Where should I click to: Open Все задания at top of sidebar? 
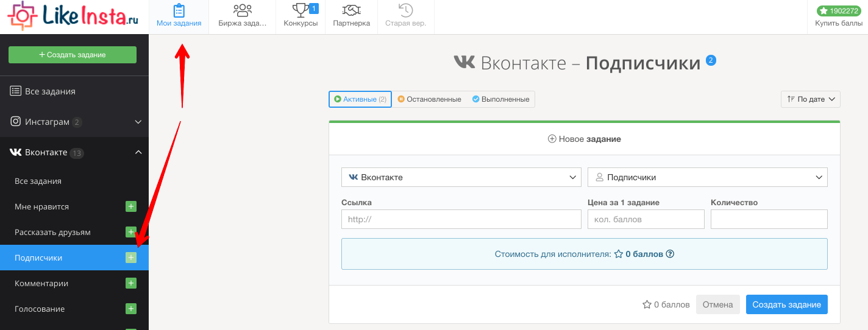tap(74, 91)
